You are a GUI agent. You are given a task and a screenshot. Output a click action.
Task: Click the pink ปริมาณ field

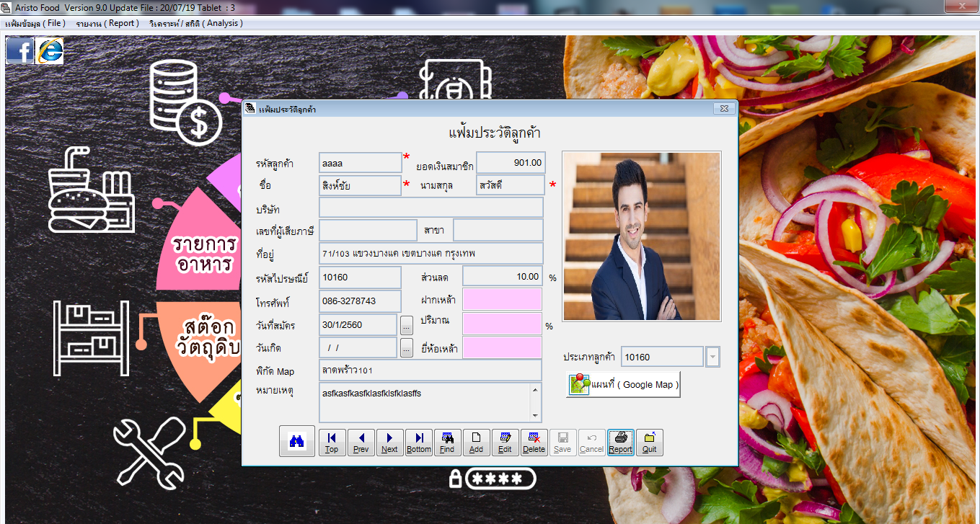502,324
